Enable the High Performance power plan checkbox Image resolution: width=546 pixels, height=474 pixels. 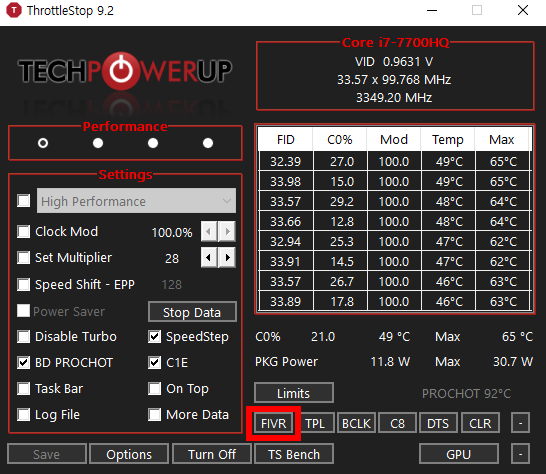point(23,201)
